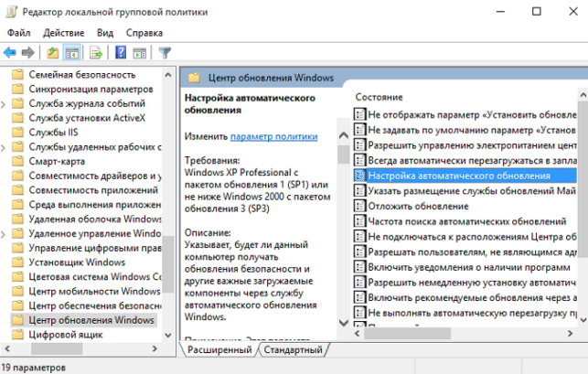This screenshot has width=588, height=374.
Task: Click the Состояние column header
Action: 380,97
